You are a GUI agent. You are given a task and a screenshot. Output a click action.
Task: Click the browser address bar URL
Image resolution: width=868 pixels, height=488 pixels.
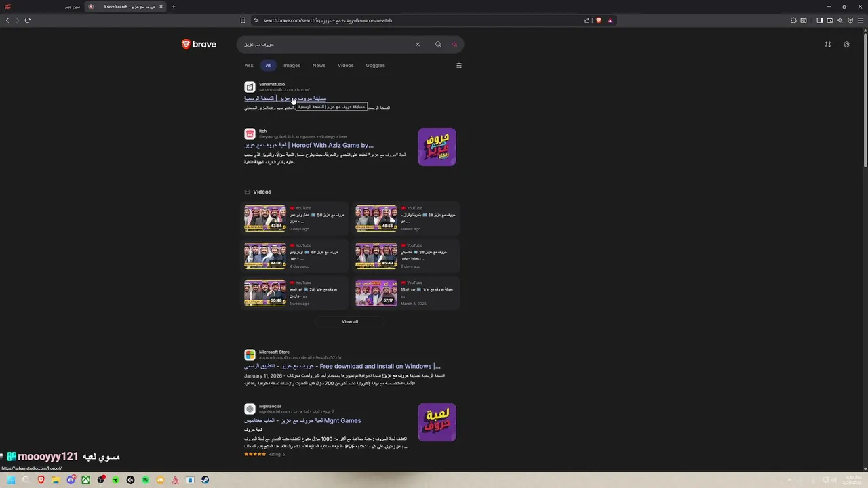coord(328,20)
